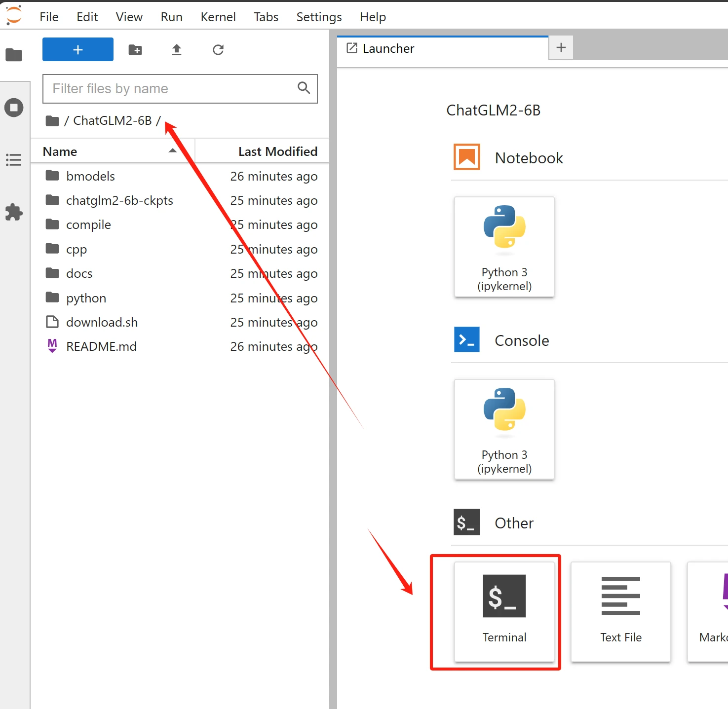
Task: Sort files by Last Modified column
Action: 277,151
